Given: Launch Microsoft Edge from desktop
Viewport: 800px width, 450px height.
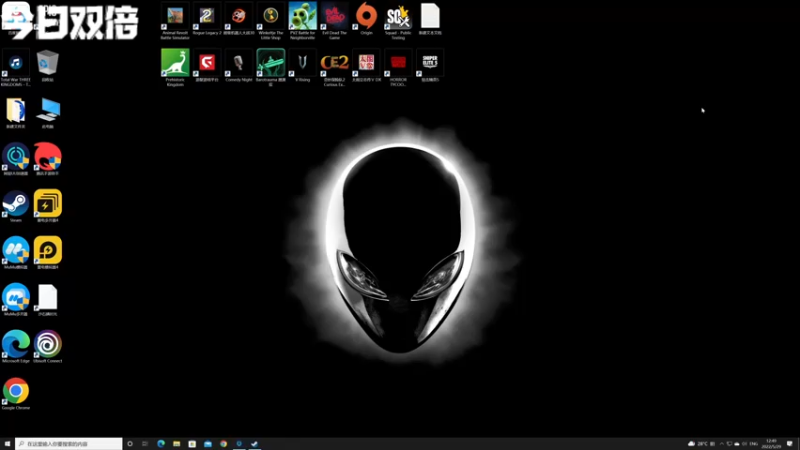Looking at the screenshot, I should (16, 346).
